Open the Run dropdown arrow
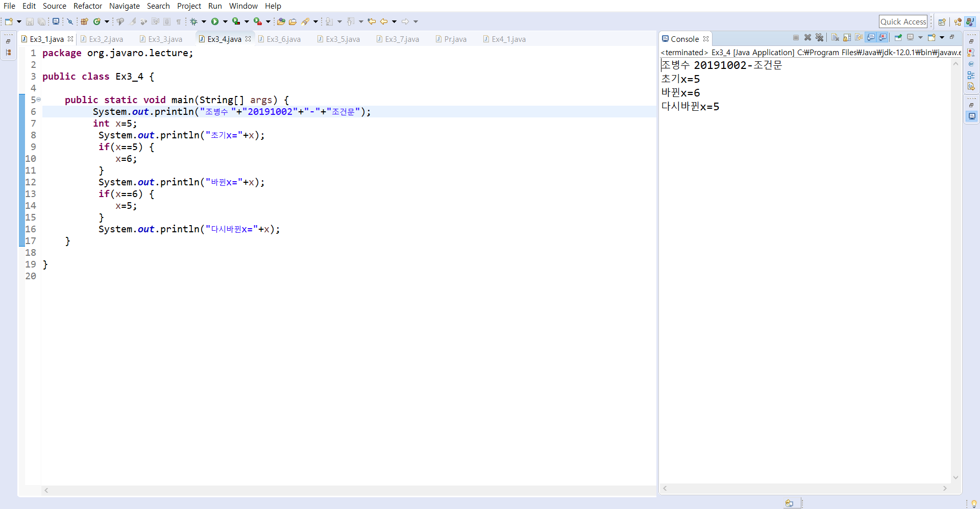The height and width of the screenshot is (509, 980). tap(225, 21)
